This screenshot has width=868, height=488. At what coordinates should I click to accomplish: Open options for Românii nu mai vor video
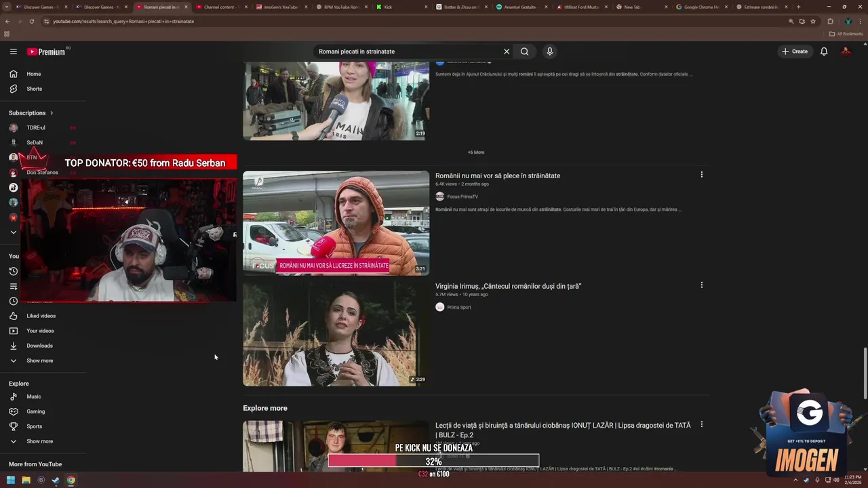pyautogui.click(x=701, y=175)
